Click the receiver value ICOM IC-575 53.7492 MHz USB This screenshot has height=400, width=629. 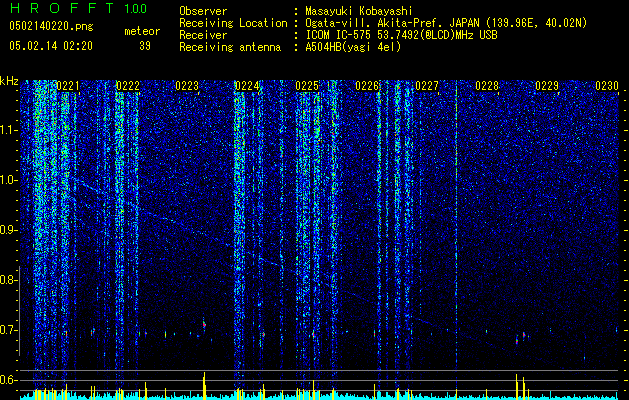coord(401,35)
